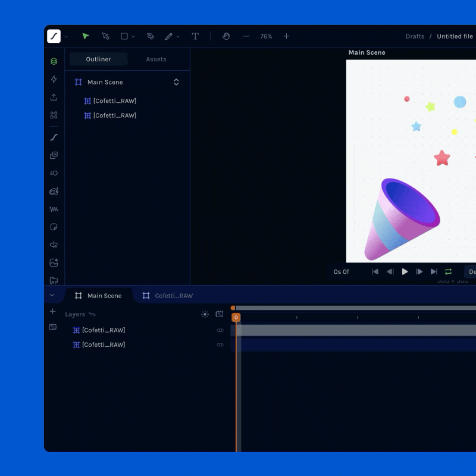Select the Pen tool in toolbar
Viewport: 476px width, 476px height.
[151, 36]
